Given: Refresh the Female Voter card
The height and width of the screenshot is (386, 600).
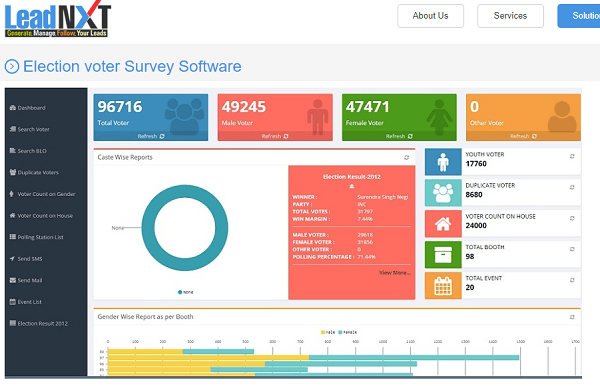Looking at the screenshot, I should (x=399, y=136).
